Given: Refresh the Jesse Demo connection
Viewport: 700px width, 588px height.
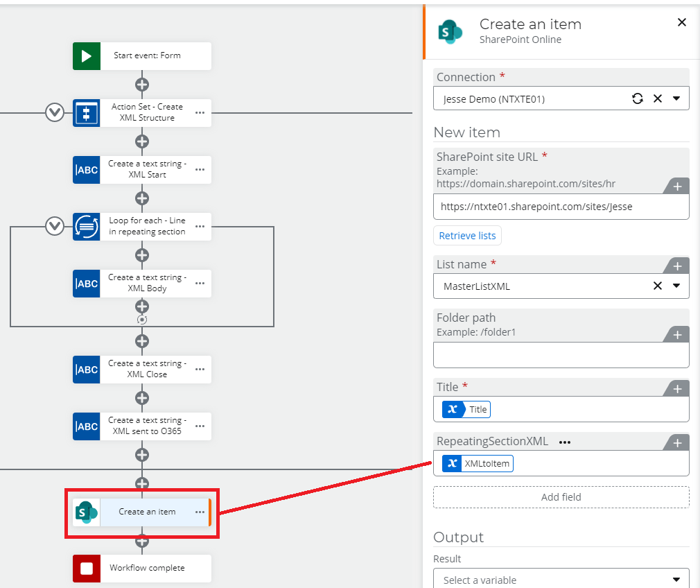Looking at the screenshot, I should click(638, 99).
